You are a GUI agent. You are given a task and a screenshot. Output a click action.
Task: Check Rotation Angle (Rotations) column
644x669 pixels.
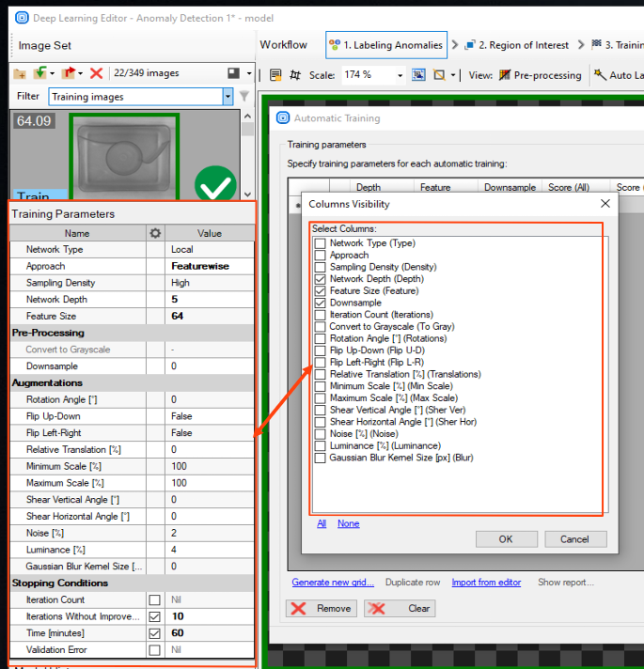320,339
